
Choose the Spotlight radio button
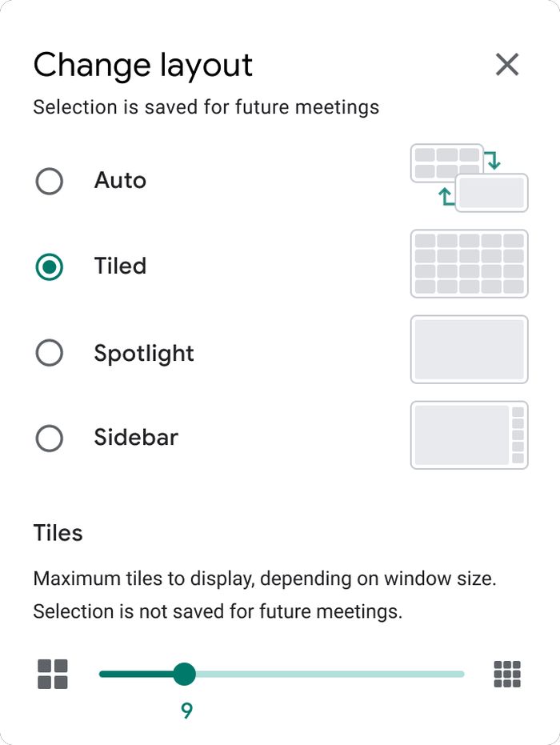coord(50,353)
